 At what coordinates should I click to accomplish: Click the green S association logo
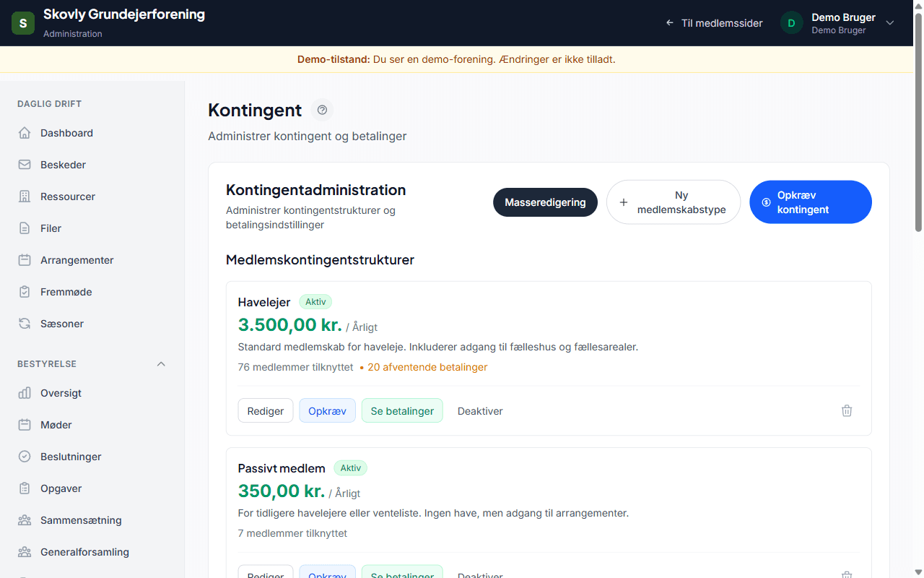[23, 23]
